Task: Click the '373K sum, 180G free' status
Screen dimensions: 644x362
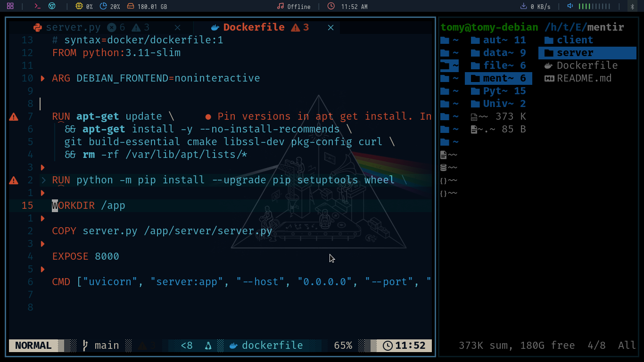Action: click(517, 346)
